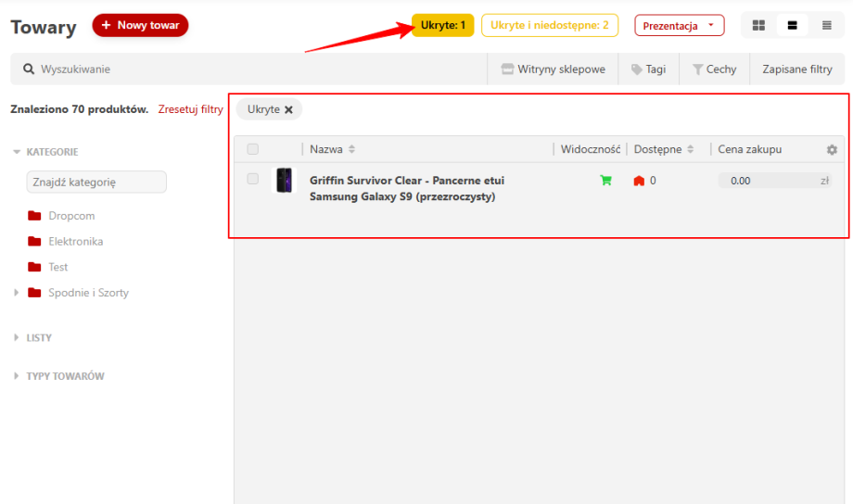The height and width of the screenshot is (504, 853).
Task: Open the Zapisane filtry menu
Action: [796, 69]
